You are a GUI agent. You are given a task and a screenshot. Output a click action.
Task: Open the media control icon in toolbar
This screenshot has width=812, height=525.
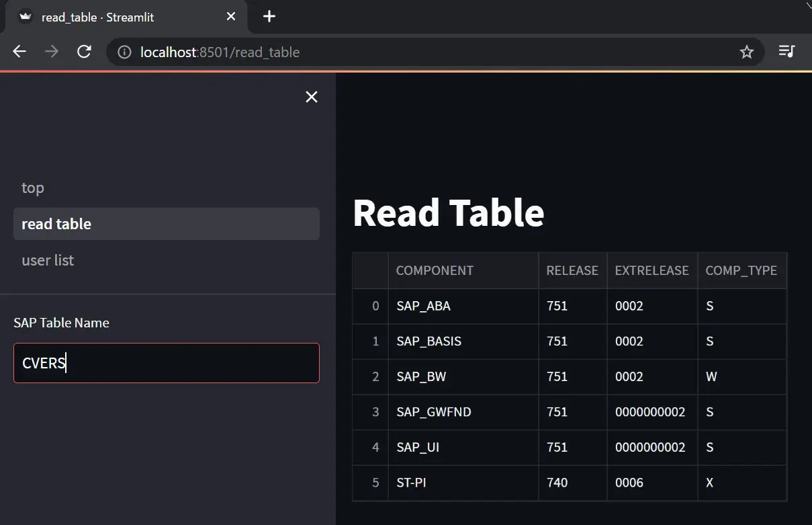click(x=786, y=52)
